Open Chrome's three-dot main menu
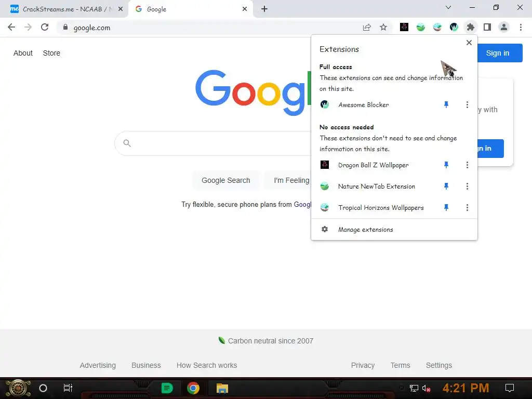Viewport: 532px width, 399px height. [521, 27]
